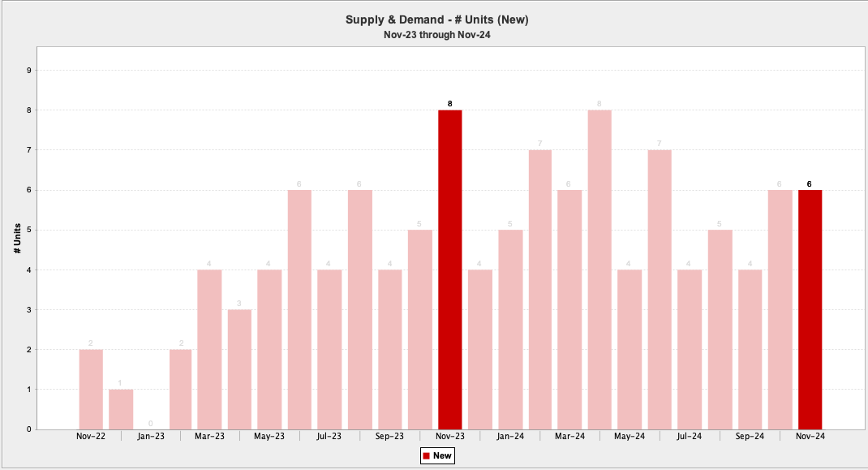The width and height of the screenshot is (868, 470).
Task: Click the May-24 bar
Action: click(630, 349)
